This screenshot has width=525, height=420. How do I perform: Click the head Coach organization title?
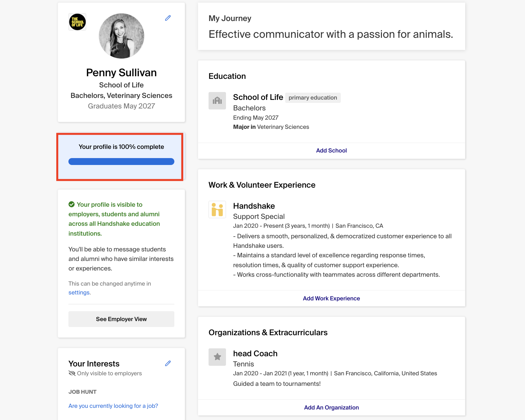point(255,354)
